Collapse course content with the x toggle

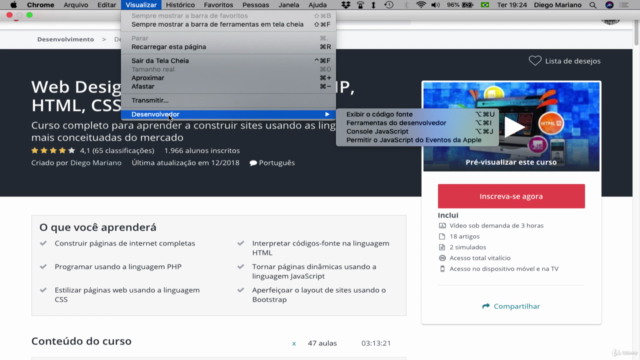(x=294, y=344)
